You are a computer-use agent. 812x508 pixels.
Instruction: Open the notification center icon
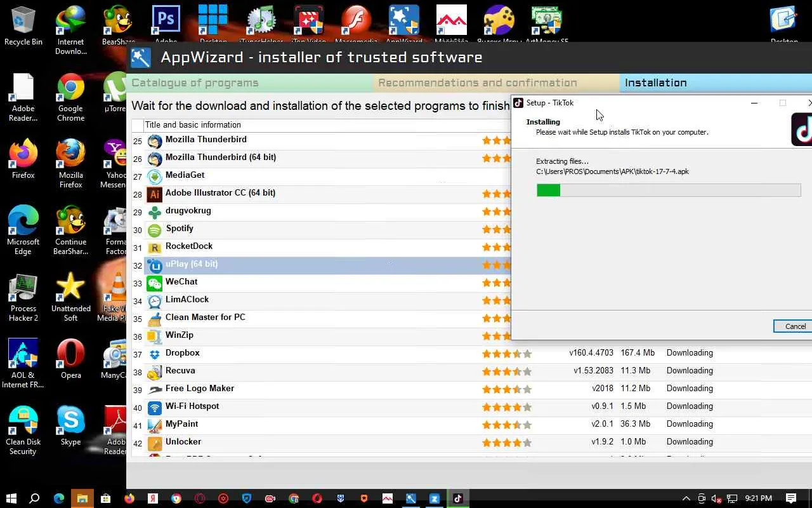pos(791,498)
